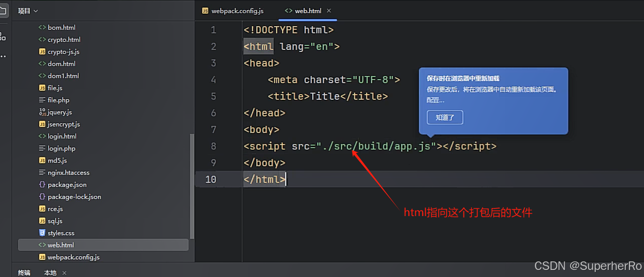Click the icon beside jquery.js

pos(42,112)
